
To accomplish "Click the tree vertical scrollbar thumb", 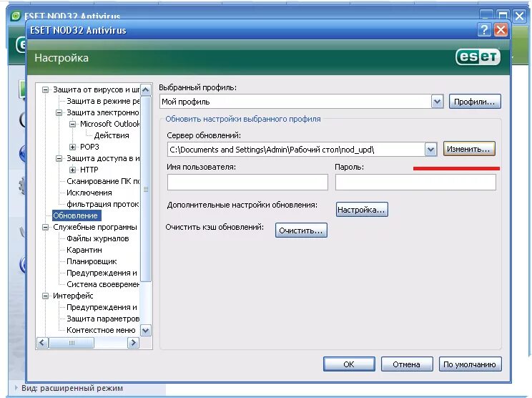I will pos(146,189).
